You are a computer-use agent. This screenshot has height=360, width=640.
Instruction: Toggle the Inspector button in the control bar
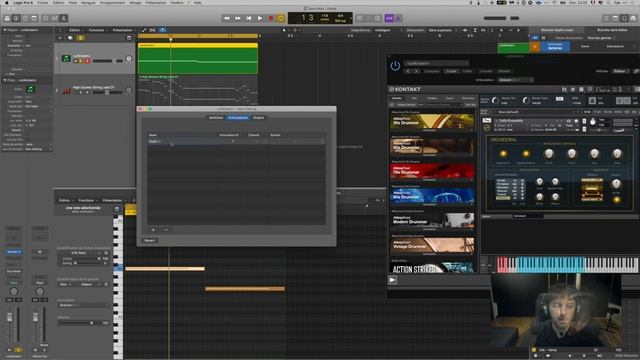16,18
